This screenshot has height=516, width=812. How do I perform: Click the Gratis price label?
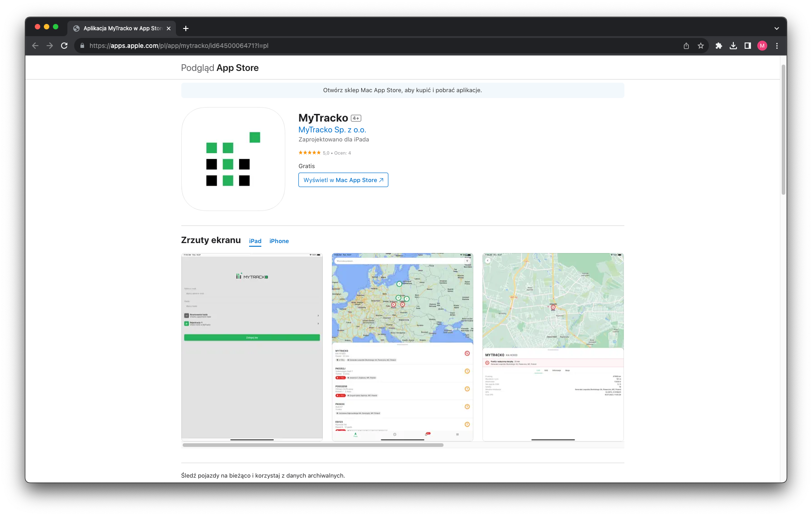(307, 166)
